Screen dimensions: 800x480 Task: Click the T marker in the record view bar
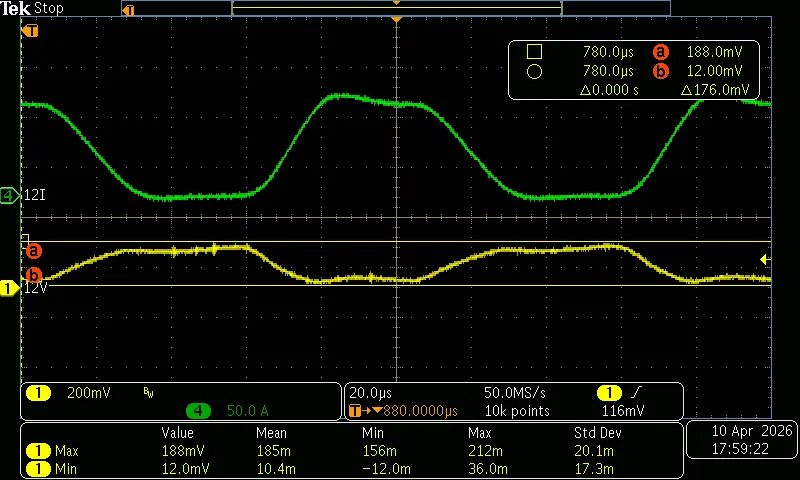click(x=129, y=10)
